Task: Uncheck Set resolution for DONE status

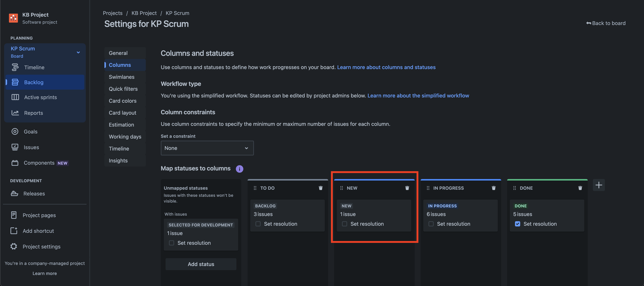Action: (518, 224)
